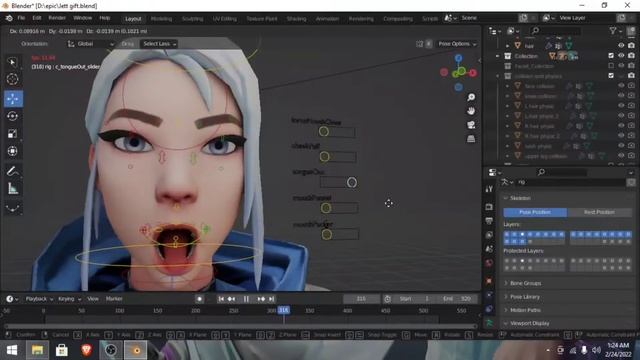Image resolution: width=640 pixels, height=360 pixels.
Task: Open the Tool properties tab icon
Action: [x=489, y=189]
